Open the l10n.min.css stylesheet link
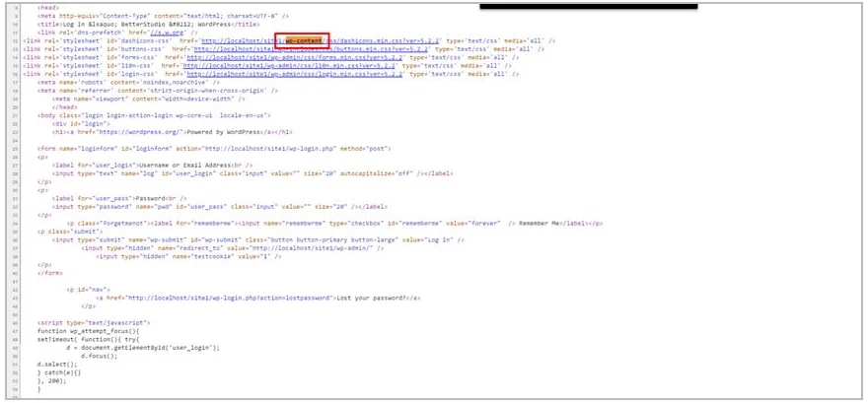Viewport: 868px width, 403px height. [289, 66]
